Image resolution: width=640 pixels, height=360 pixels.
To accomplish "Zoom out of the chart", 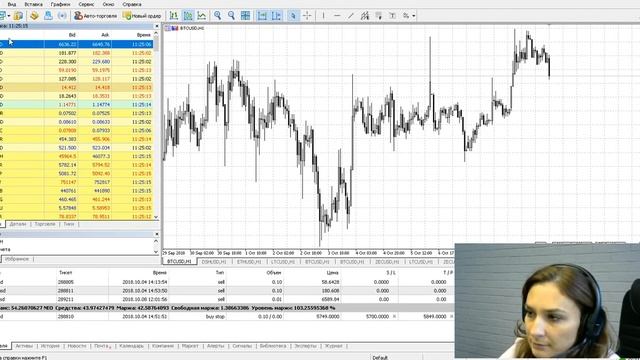I will click(x=231, y=16).
